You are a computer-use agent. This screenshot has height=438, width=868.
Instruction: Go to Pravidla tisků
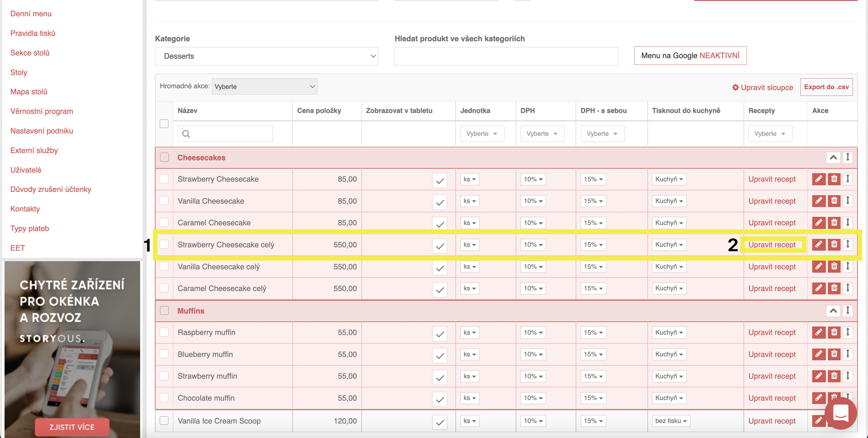[33, 33]
